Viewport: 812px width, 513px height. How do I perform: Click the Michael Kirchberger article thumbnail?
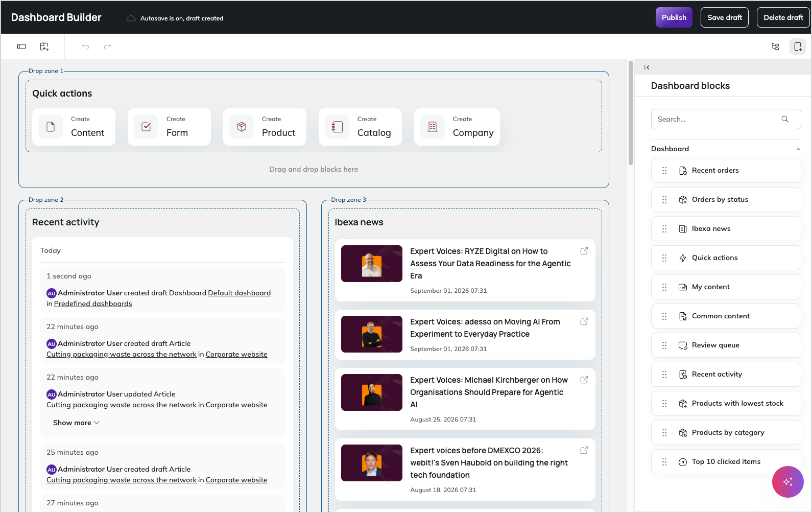point(372,392)
